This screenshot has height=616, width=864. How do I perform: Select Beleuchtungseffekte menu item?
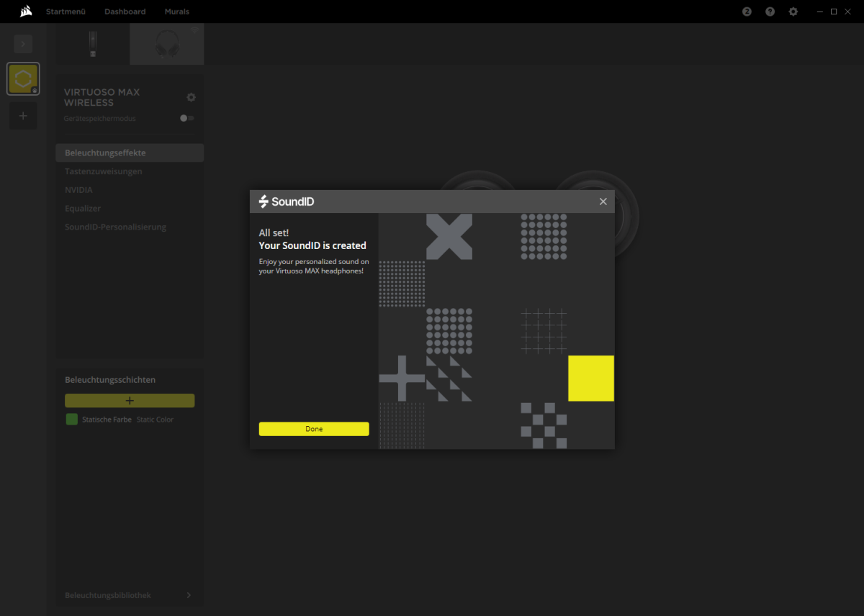pyautogui.click(x=130, y=153)
